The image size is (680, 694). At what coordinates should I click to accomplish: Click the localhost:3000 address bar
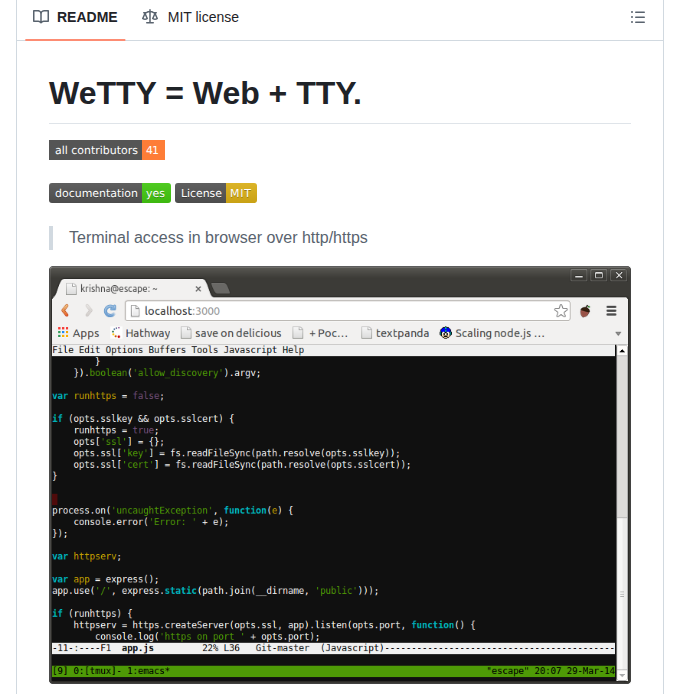click(x=348, y=311)
